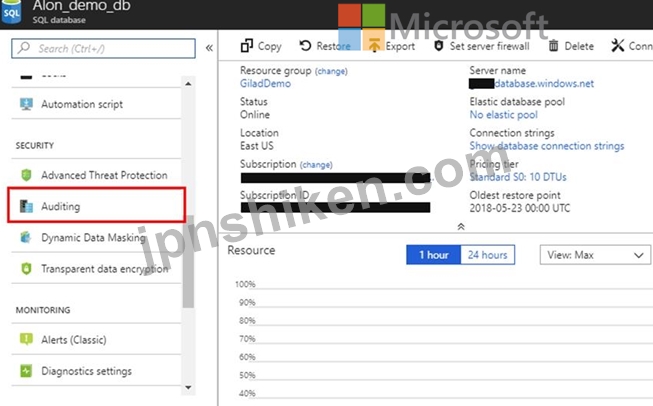Click the Restore toolbar label
Image resolution: width=653 pixels, height=406 pixels.
(333, 46)
